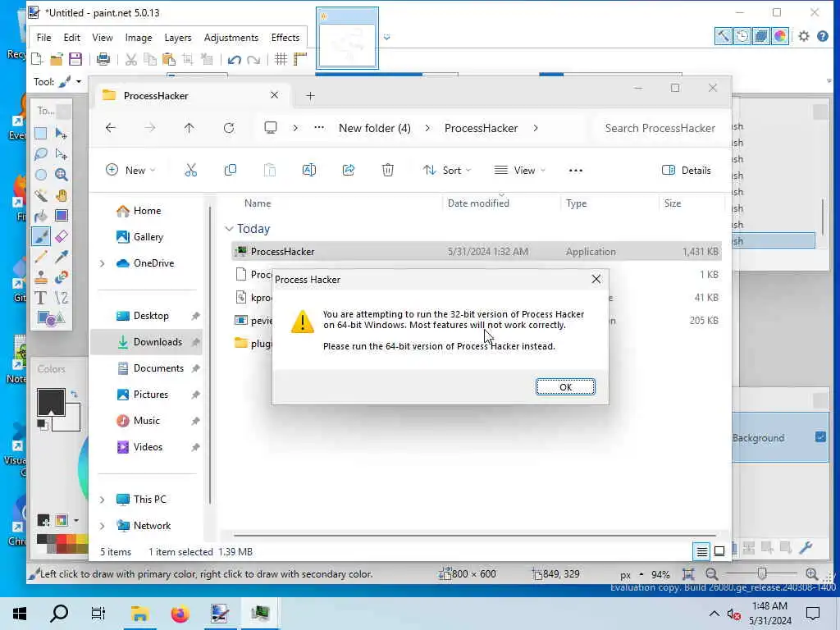The height and width of the screenshot is (630, 840).
Task: Select the Zoom tool in paint.net toolbox
Action: point(62,175)
